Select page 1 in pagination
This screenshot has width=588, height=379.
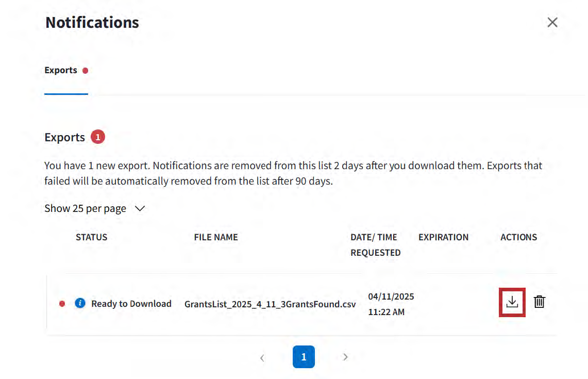pos(304,357)
